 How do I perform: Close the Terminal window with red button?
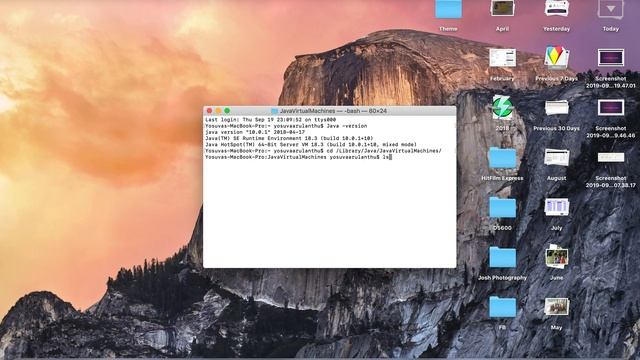tap(209, 111)
